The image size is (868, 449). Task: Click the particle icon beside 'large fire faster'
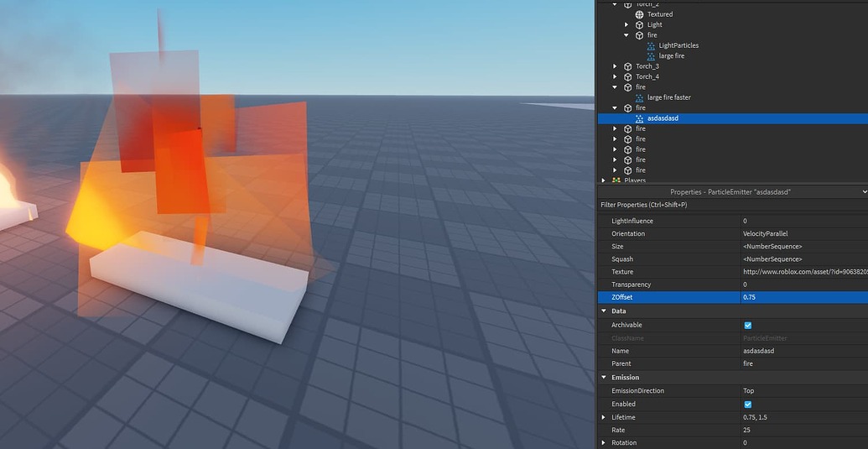click(x=640, y=97)
